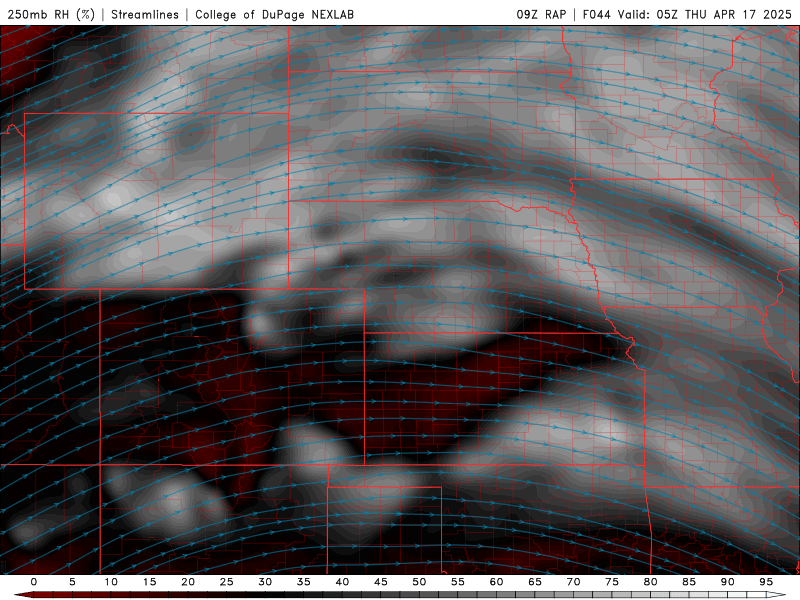
Task: Click the 20 label on the color scale
Action: tap(188, 582)
